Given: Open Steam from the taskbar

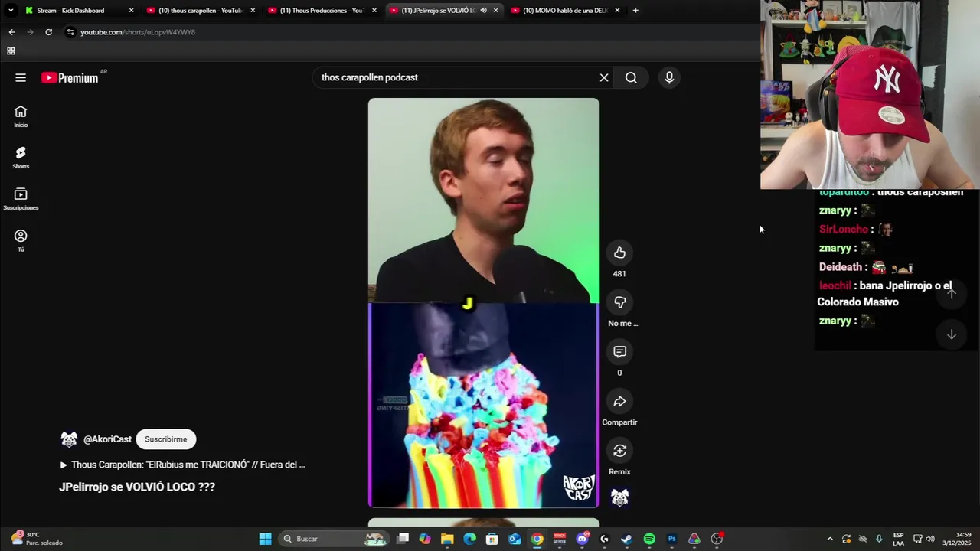Looking at the screenshot, I should [x=626, y=539].
